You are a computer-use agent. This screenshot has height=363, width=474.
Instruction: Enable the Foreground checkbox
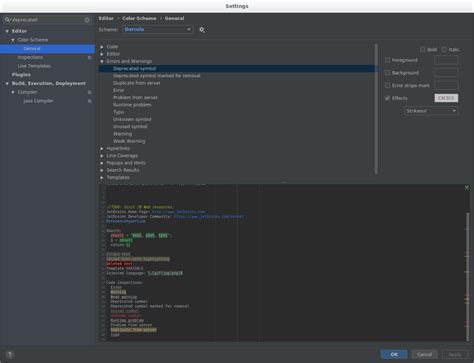coord(387,60)
